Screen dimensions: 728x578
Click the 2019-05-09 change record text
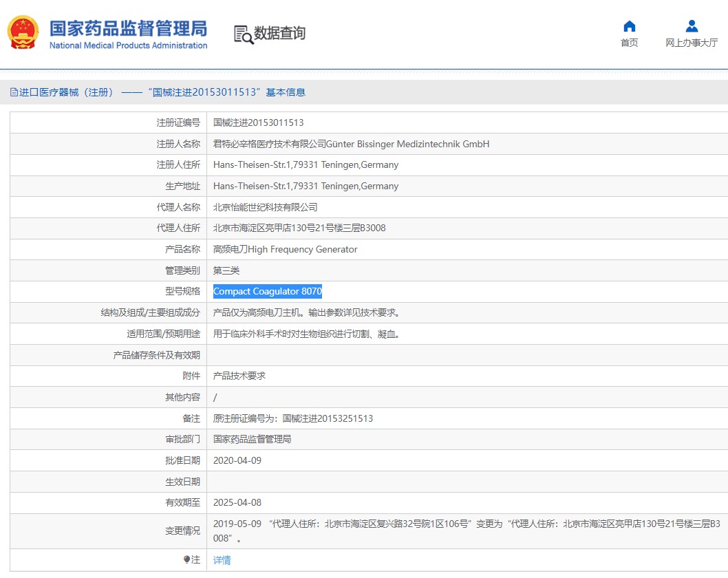coord(467,531)
